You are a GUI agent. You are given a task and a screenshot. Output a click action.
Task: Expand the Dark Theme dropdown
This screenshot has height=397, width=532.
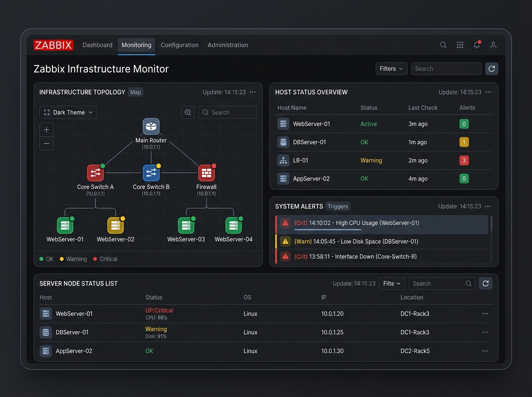click(68, 113)
